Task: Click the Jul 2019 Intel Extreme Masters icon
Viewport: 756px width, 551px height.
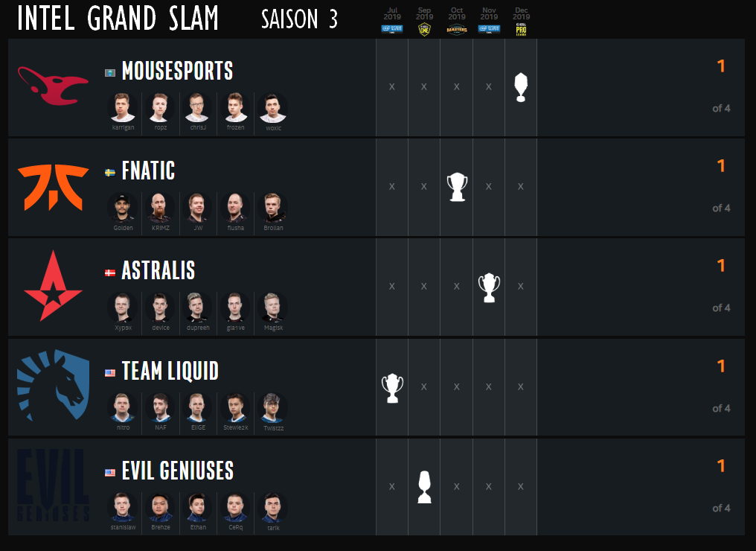Action: tap(392, 28)
